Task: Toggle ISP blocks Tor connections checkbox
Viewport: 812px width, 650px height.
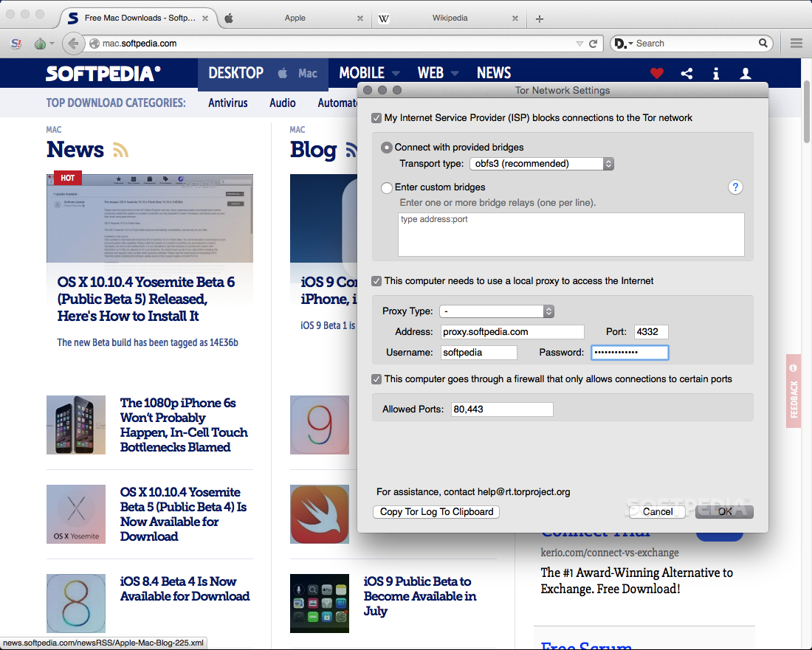Action: click(x=376, y=118)
